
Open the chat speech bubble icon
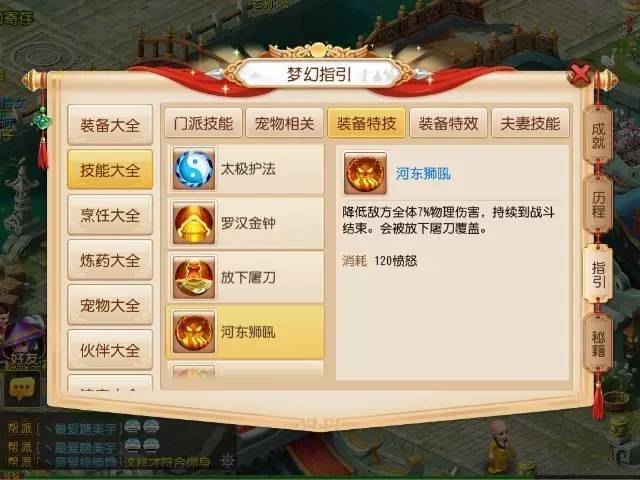tap(22, 388)
